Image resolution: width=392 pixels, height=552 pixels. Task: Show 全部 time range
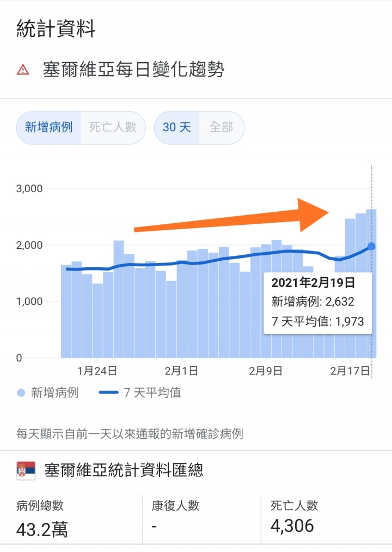tap(221, 127)
